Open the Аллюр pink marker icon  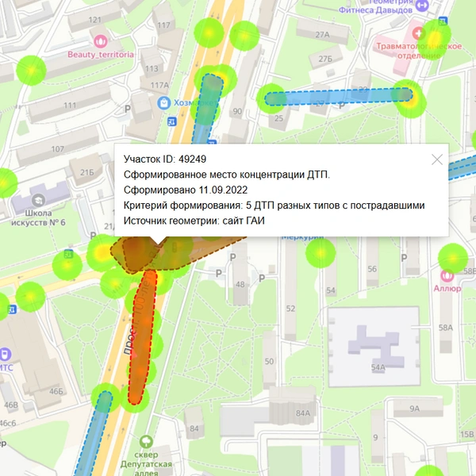pos(447,275)
